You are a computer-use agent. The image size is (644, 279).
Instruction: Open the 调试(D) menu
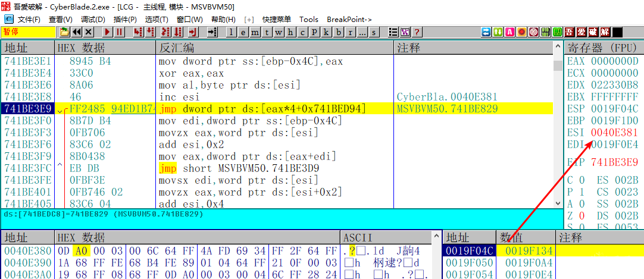point(93,19)
